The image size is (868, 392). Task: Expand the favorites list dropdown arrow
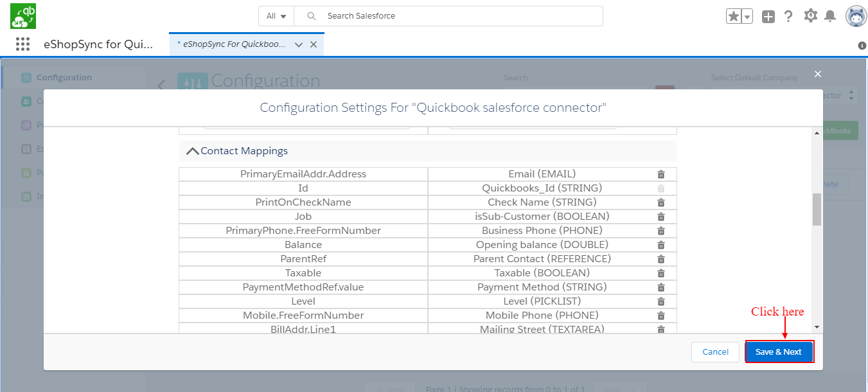click(x=747, y=17)
